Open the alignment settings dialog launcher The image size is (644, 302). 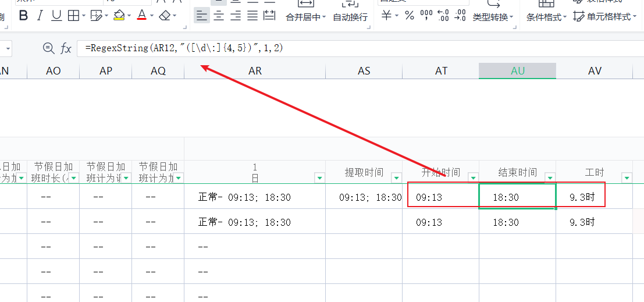tap(369, 28)
